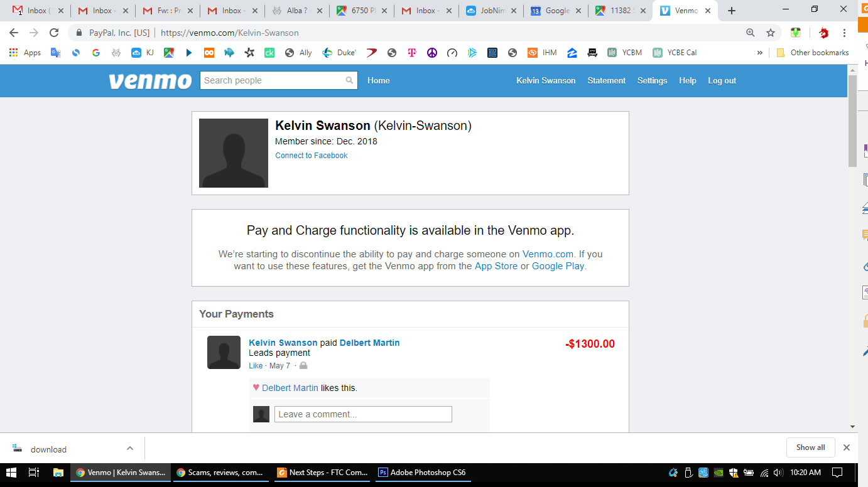Open the Apps shortcut in bookmarks bar
This screenshot has height=487, width=868.
(x=25, y=53)
